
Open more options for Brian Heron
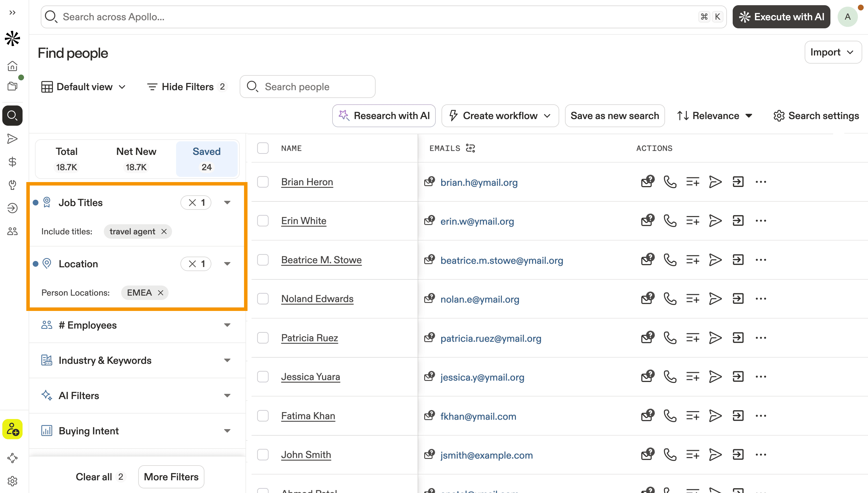[x=761, y=182]
